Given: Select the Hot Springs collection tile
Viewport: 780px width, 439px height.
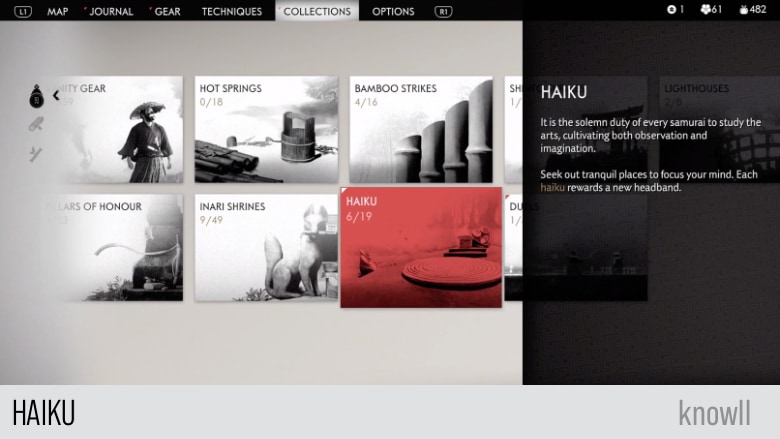Looking at the screenshot, I should point(266,129).
